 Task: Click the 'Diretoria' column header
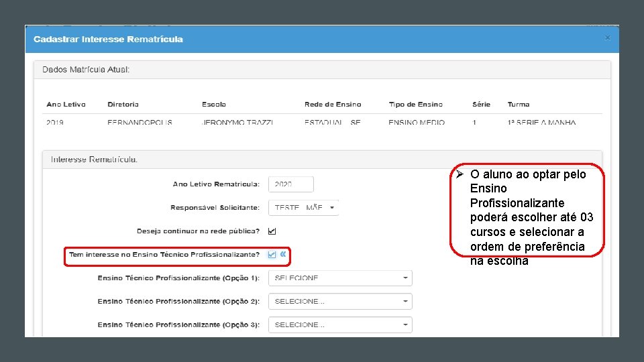point(123,105)
